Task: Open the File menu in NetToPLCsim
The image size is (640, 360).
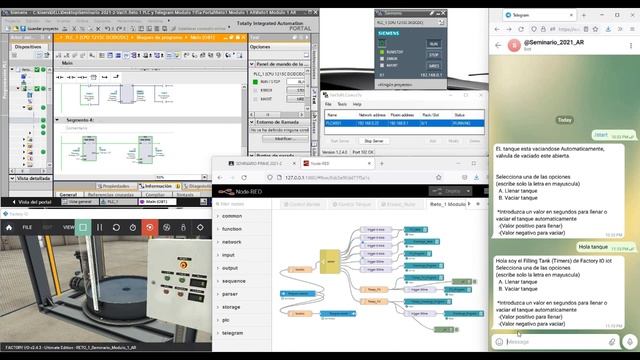Action: click(x=328, y=104)
